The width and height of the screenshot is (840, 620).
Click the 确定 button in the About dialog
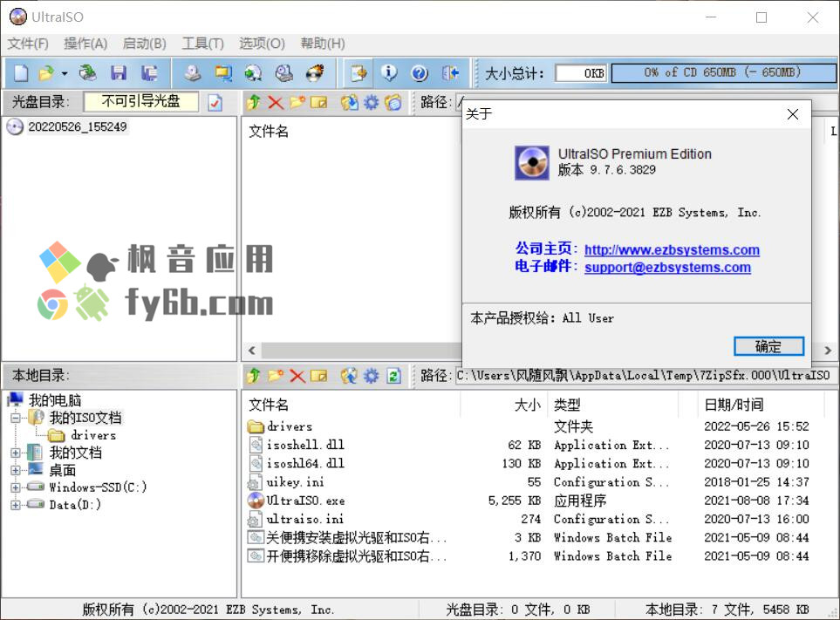coord(768,346)
